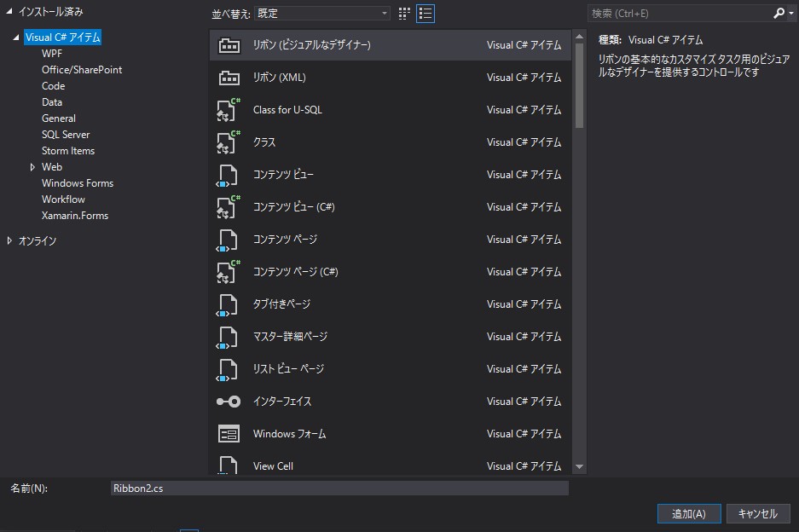The width and height of the screenshot is (799, 532).
Task: Open the 並べ替え sort dropdown
Action: (x=322, y=14)
